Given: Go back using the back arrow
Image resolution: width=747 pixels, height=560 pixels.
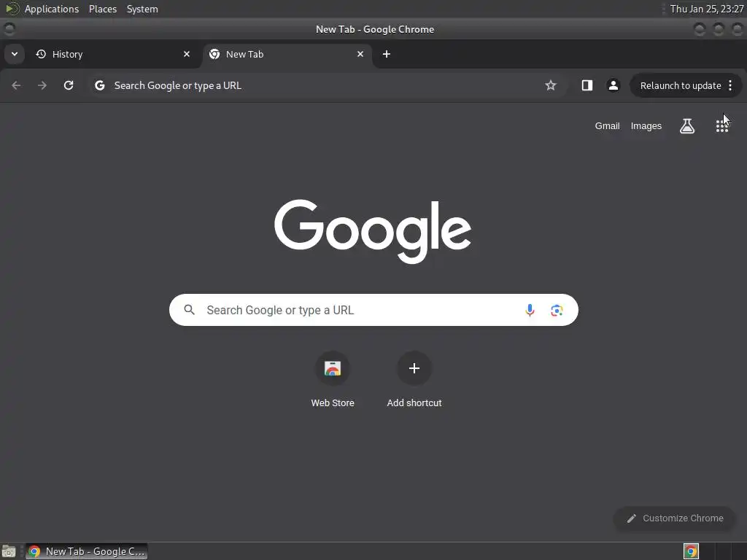Looking at the screenshot, I should point(16,86).
